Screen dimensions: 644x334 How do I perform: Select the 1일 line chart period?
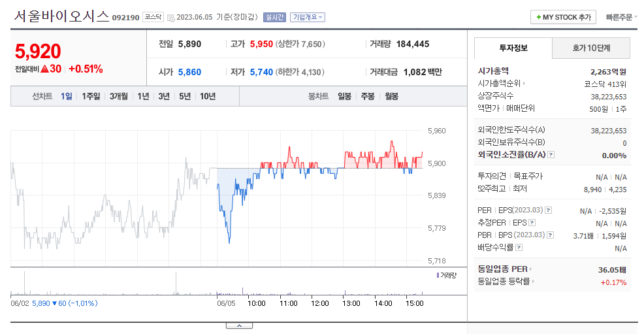(x=67, y=96)
